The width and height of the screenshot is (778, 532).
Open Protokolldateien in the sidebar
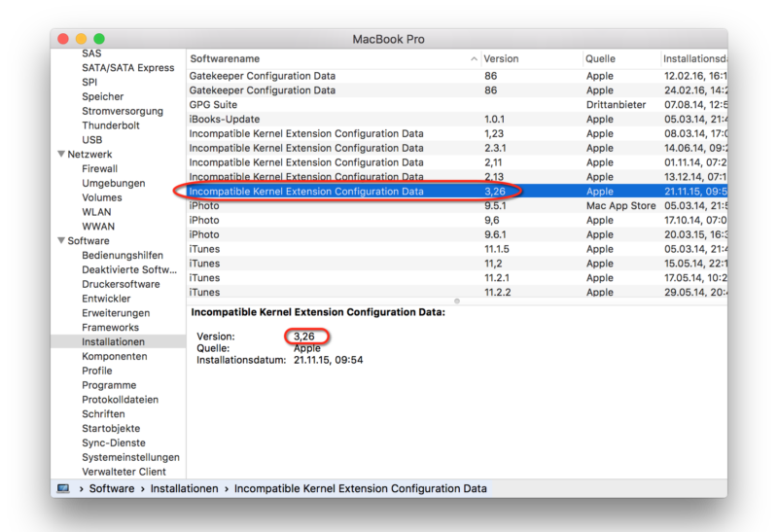(120, 399)
